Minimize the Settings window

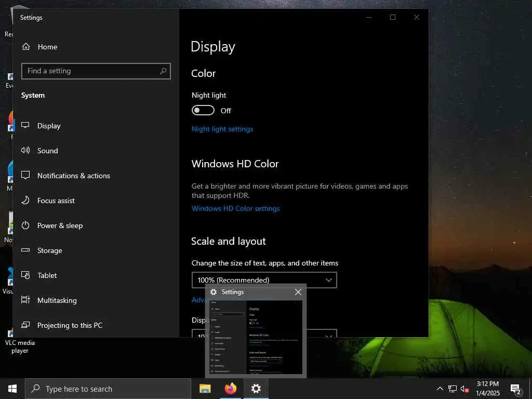(x=369, y=17)
